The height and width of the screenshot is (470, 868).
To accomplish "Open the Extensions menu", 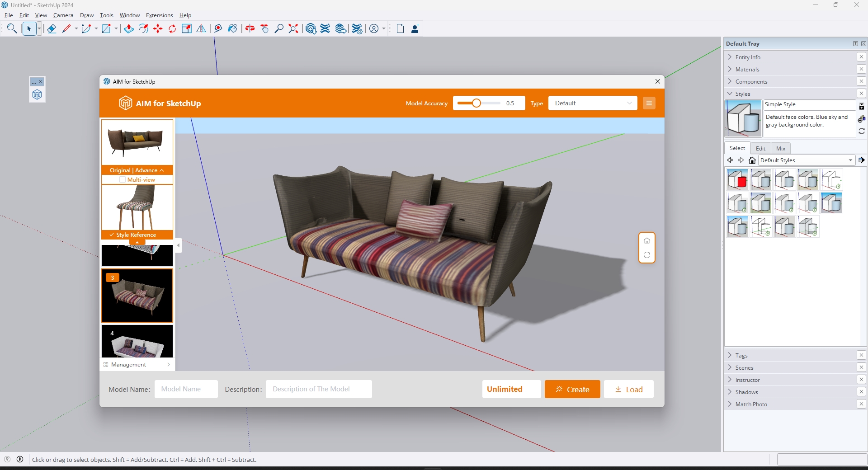I will 159,15.
